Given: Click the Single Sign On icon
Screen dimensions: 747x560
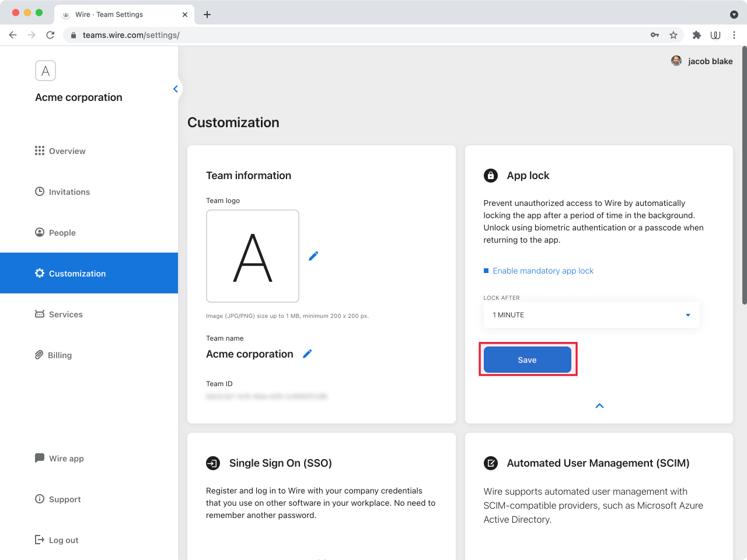Looking at the screenshot, I should coord(213,463).
